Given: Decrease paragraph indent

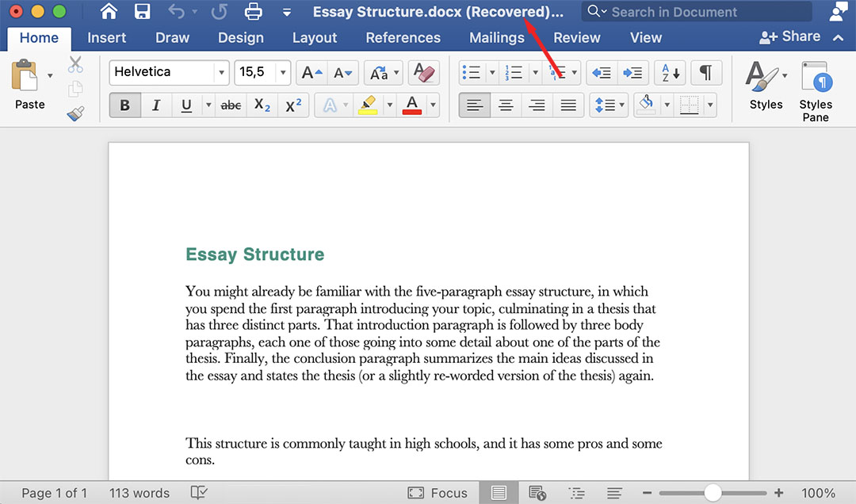Looking at the screenshot, I should pos(602,73).
